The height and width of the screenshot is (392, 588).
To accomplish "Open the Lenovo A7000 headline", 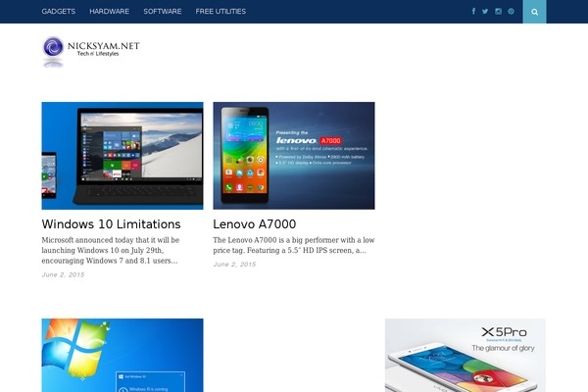I will tap(254, 224).
